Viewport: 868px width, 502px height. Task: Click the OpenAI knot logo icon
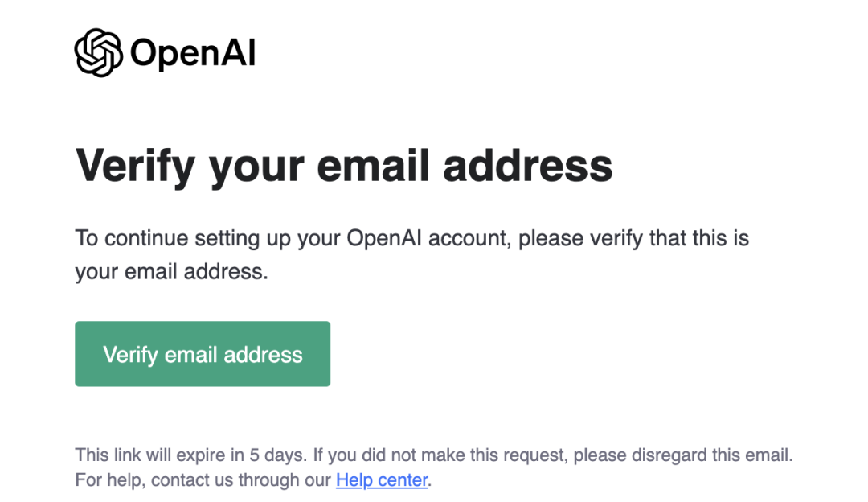99,53
